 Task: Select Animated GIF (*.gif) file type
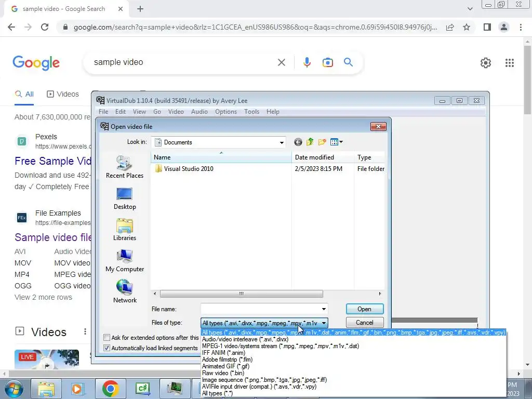pos(225,366)
